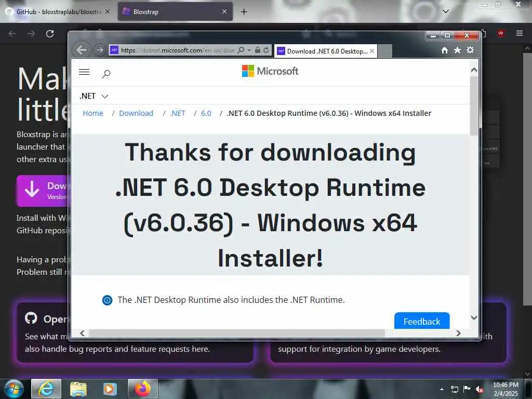
Task: Open the Action Center flag icon
Action: click(x=467, y=389)
